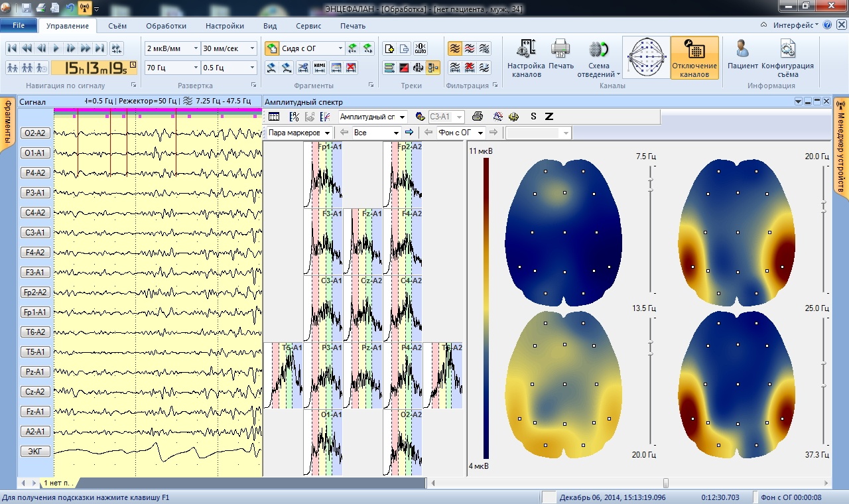Viewport: 849px width, 504px height.
Task: Click the play signal forward button
Action: tap(56, 48)
